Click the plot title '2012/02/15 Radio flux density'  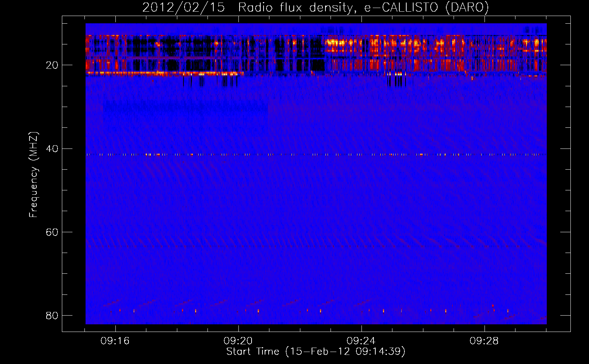(x=248, y=8)
